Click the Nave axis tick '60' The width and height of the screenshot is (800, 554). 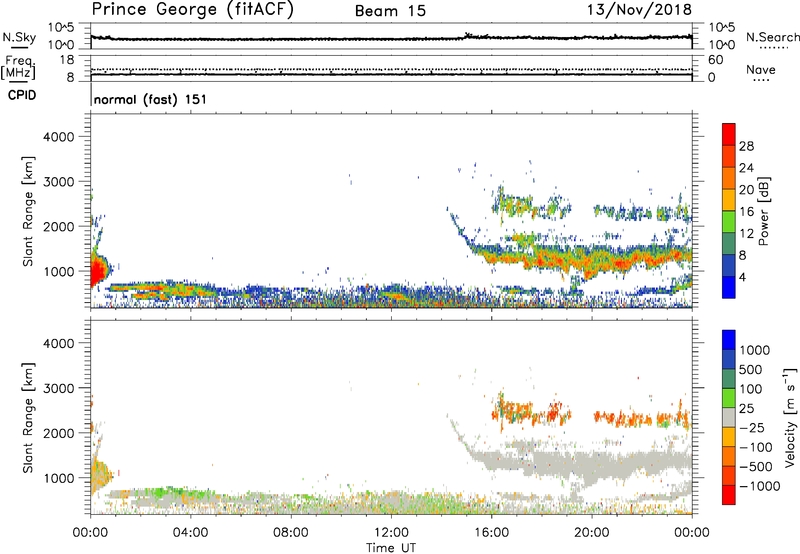pos(715,60)
